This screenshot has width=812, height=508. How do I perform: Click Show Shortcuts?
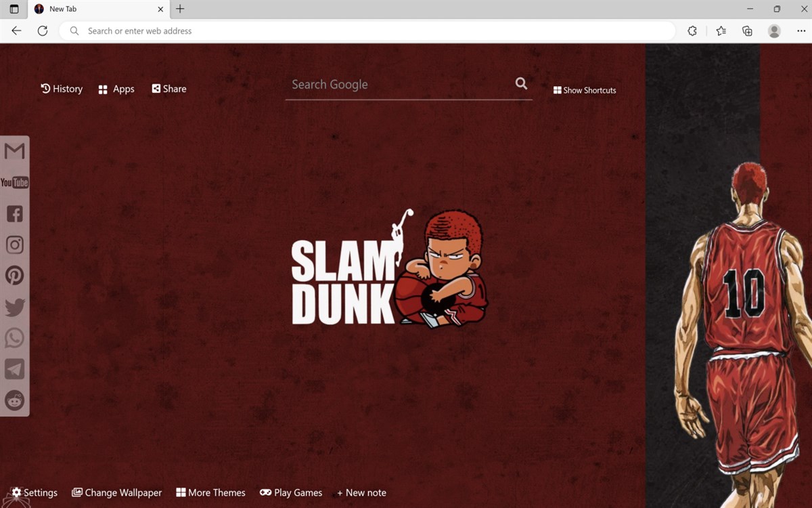[585, 90]
